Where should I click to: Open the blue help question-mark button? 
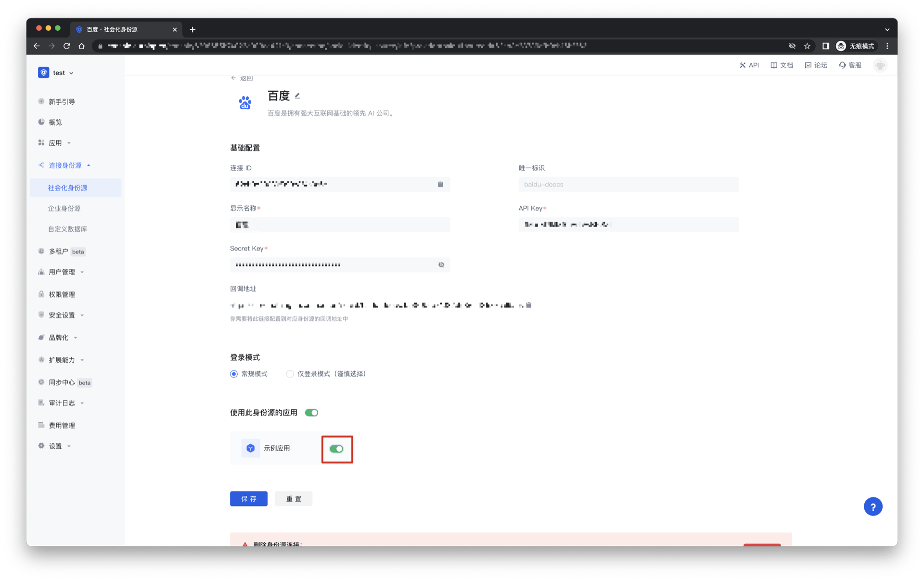click(x=873, y=506)
